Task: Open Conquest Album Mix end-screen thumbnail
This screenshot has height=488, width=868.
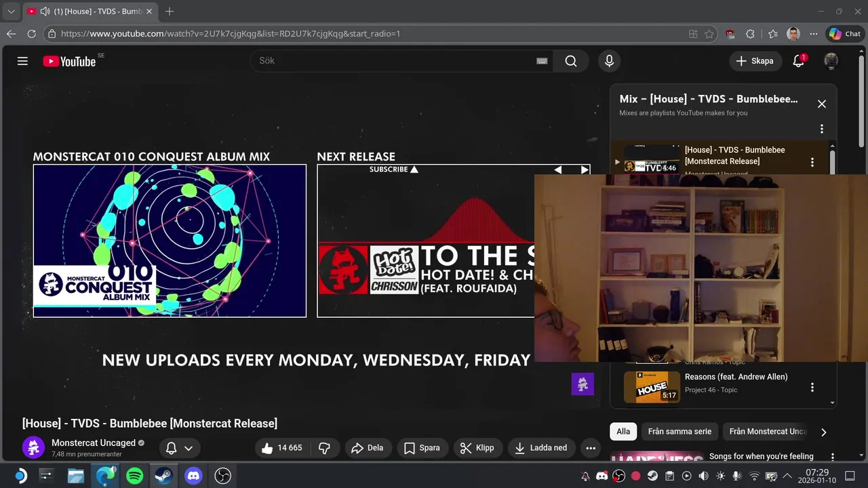Action: click(170, 241)
